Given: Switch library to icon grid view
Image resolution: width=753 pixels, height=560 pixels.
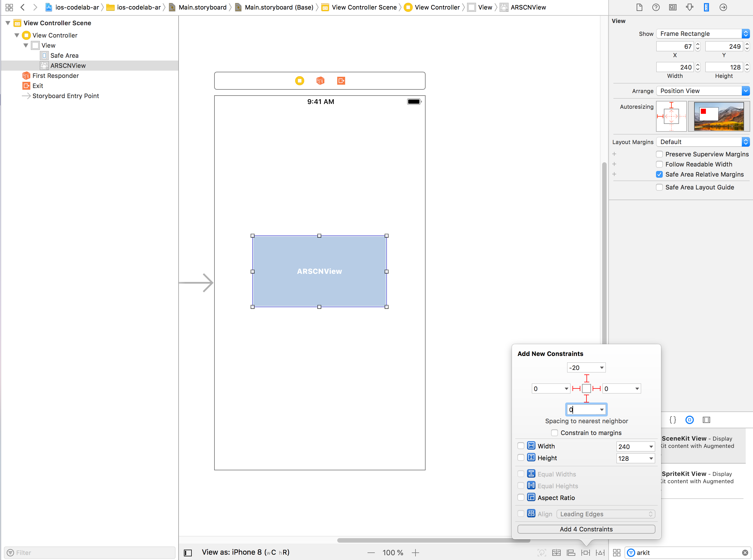Looking at the screenshot, I should 617,553.
